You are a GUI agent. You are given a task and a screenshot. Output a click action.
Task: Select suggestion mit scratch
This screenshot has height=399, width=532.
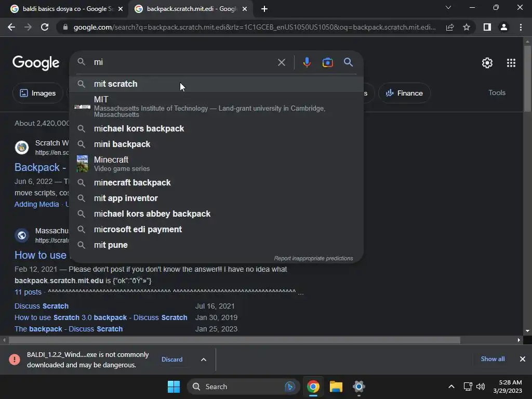217,84
